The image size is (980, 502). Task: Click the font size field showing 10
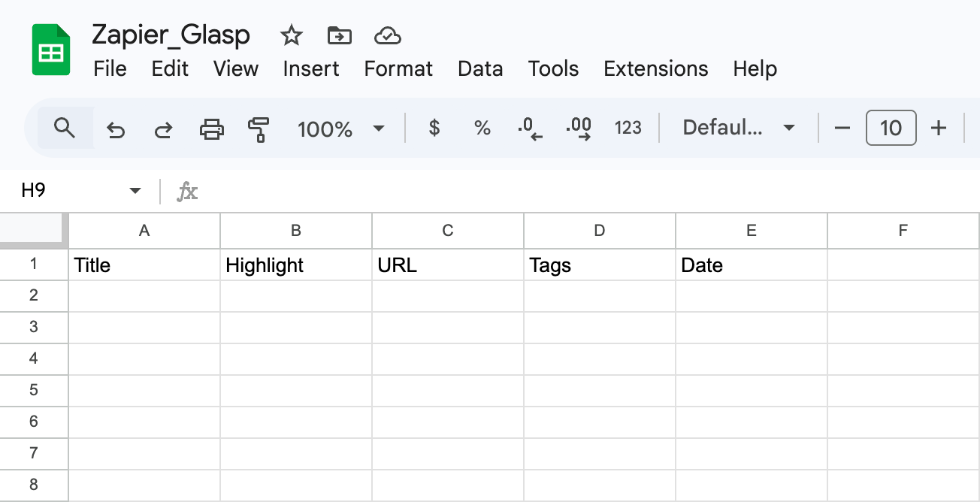(891, 128)
